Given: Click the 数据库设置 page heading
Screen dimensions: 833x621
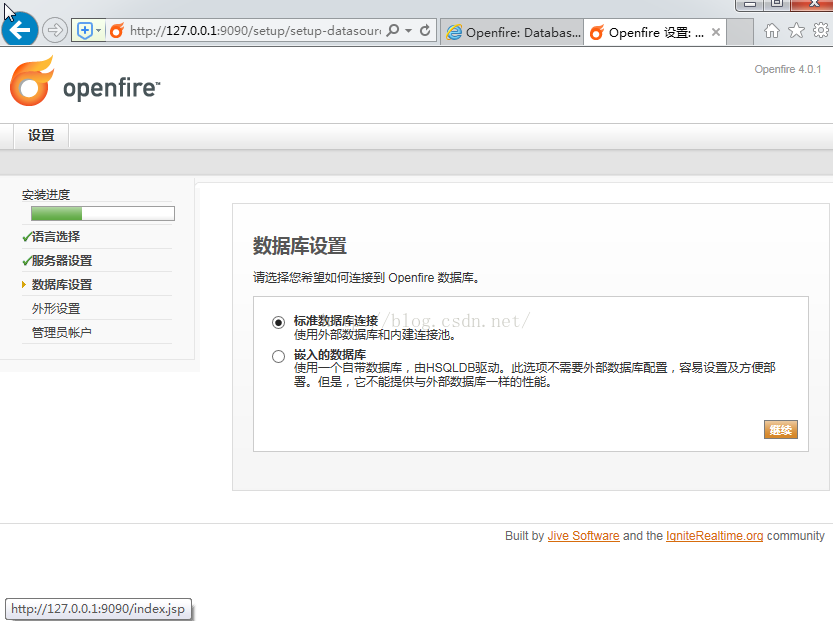Looking at the screenshot, I should (300, 246).
